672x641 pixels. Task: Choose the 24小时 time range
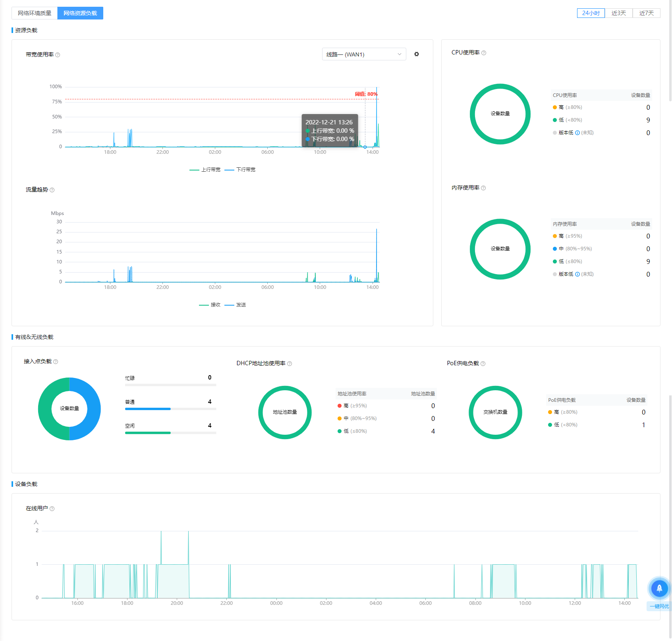pos(591,13)
